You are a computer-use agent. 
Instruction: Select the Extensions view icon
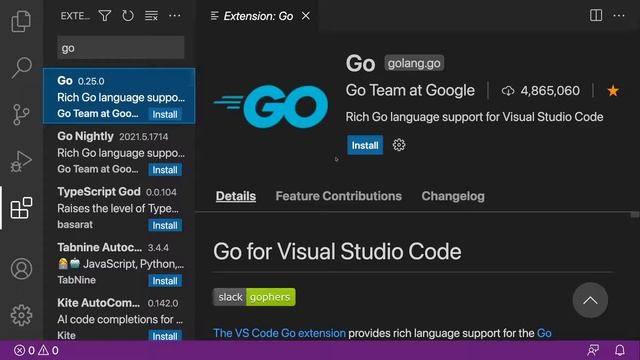(21, 208)
